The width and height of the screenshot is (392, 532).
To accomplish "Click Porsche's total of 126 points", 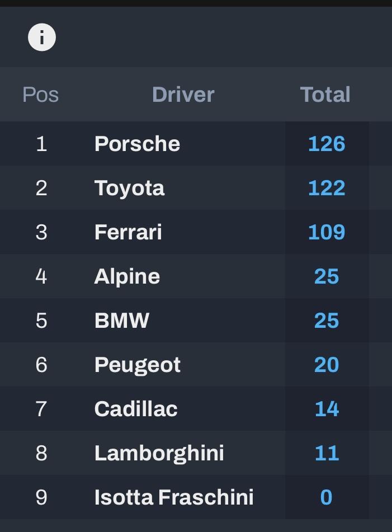I will 327,144.
